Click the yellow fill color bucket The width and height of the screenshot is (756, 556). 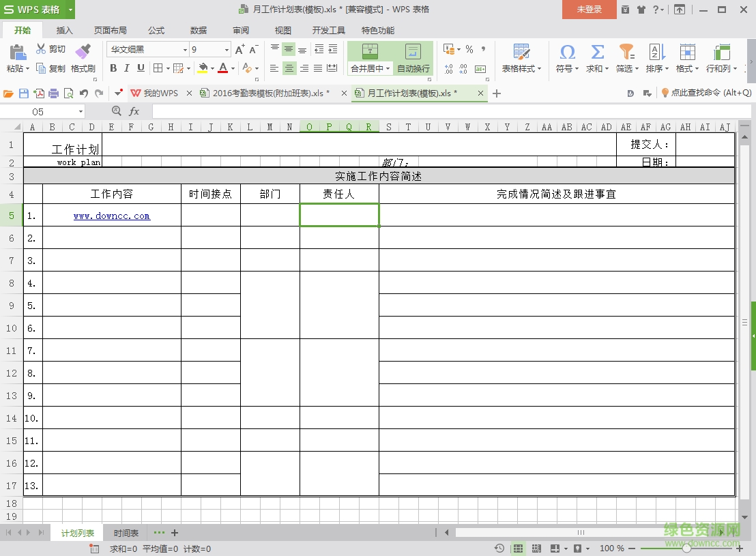[x=203, y=68]
